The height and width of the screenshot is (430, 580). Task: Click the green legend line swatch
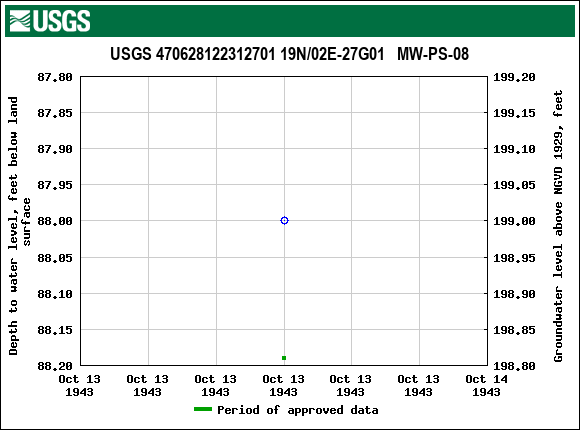[203, 409]
